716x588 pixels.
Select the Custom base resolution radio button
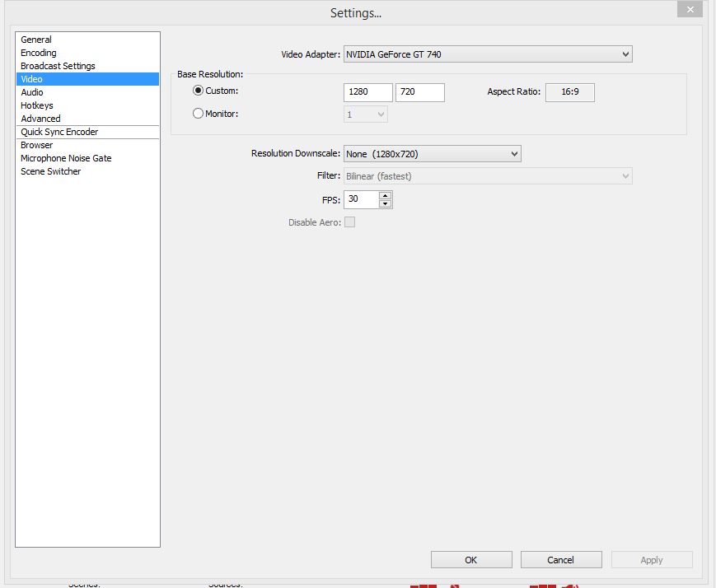[198, 91]
